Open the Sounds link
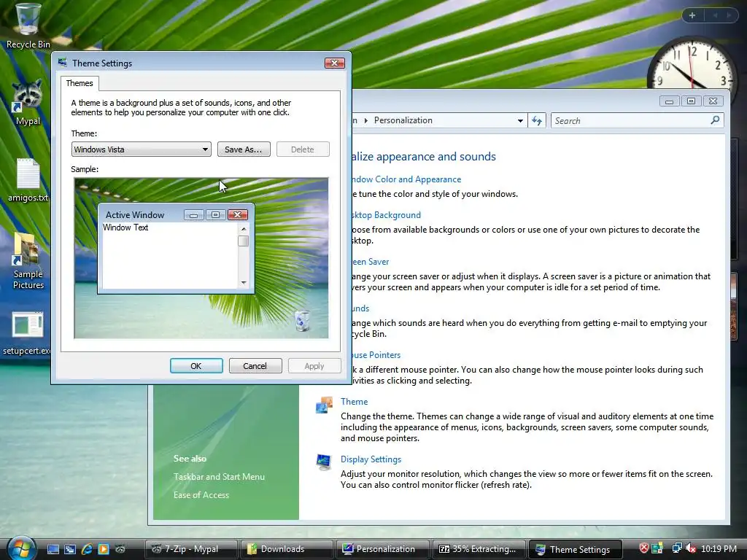 point(360,308)
